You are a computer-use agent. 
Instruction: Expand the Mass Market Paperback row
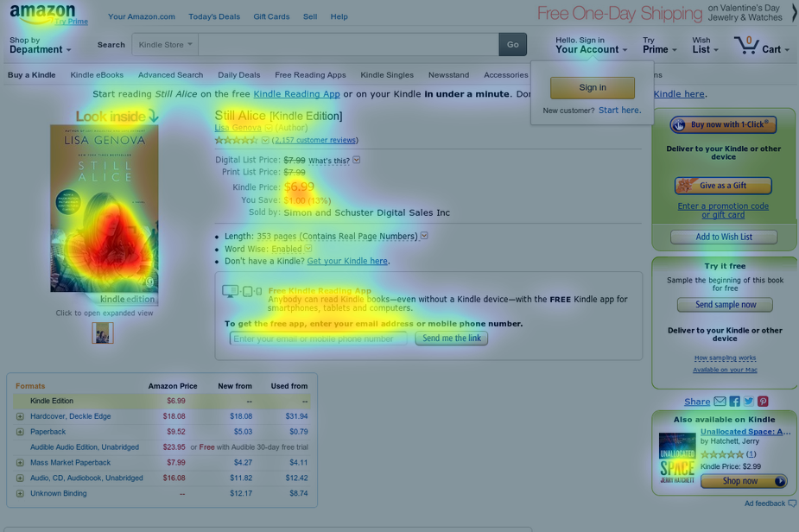[20, 463]
